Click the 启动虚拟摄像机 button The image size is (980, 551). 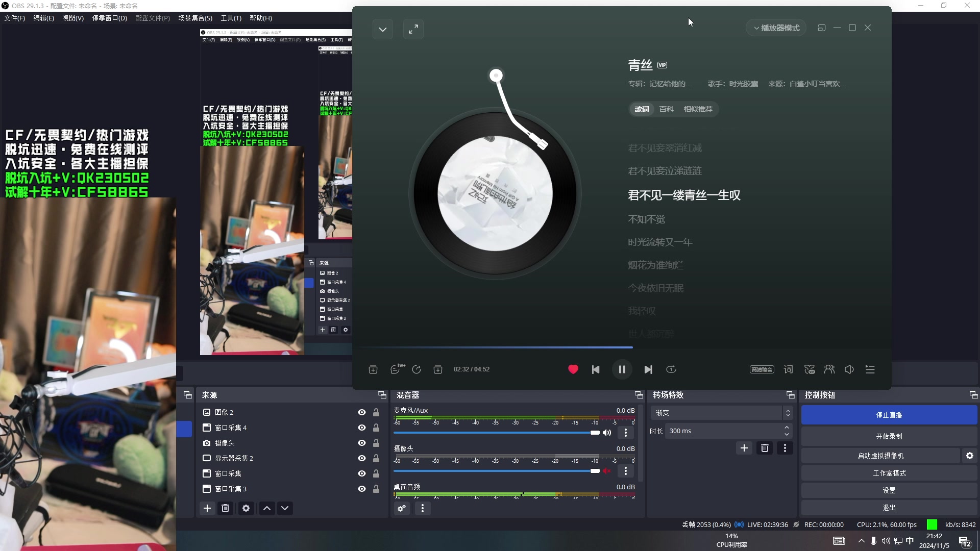point(880,456)
